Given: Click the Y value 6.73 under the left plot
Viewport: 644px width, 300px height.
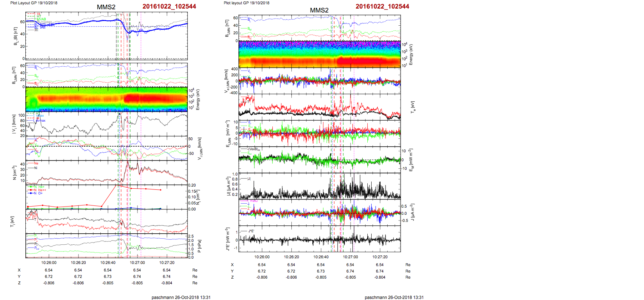Looking at the screenshot, I should 107,276.
